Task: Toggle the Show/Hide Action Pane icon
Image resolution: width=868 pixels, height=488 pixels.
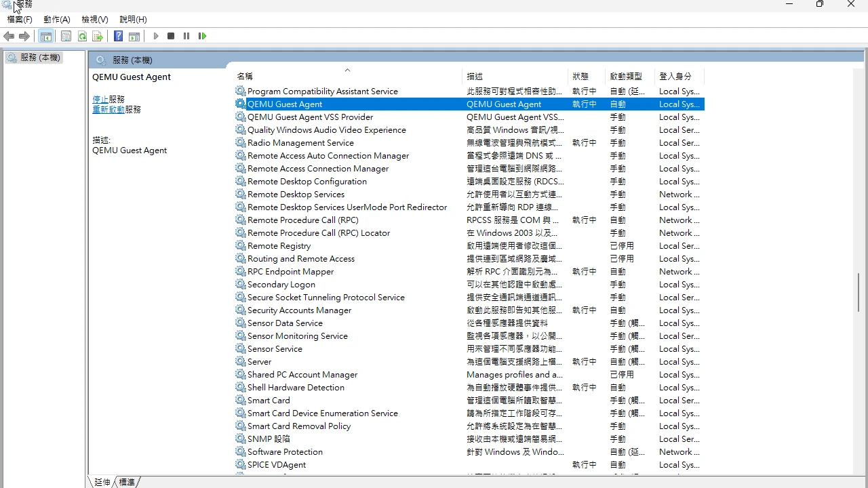Action: click(134, 36)
